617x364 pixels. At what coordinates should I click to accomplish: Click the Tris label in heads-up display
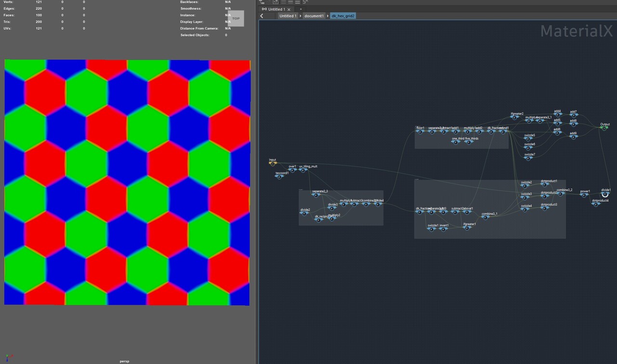(8, 22)
